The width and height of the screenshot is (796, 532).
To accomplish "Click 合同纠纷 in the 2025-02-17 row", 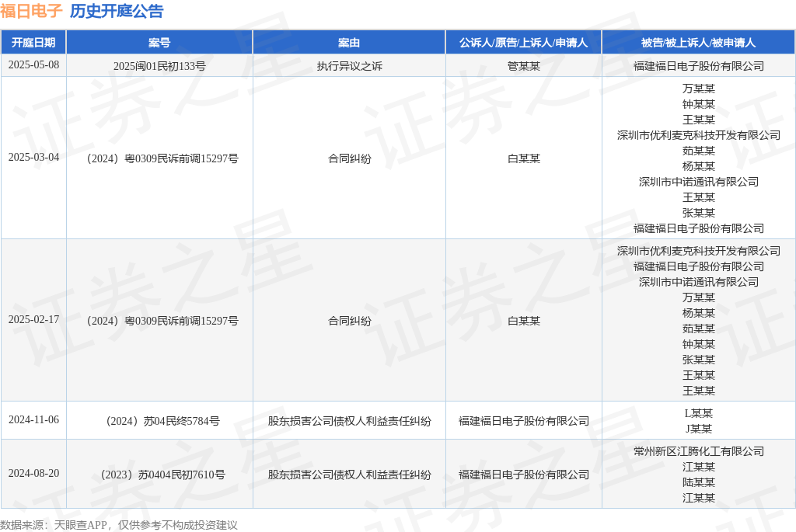I will [x=349, y=321].
